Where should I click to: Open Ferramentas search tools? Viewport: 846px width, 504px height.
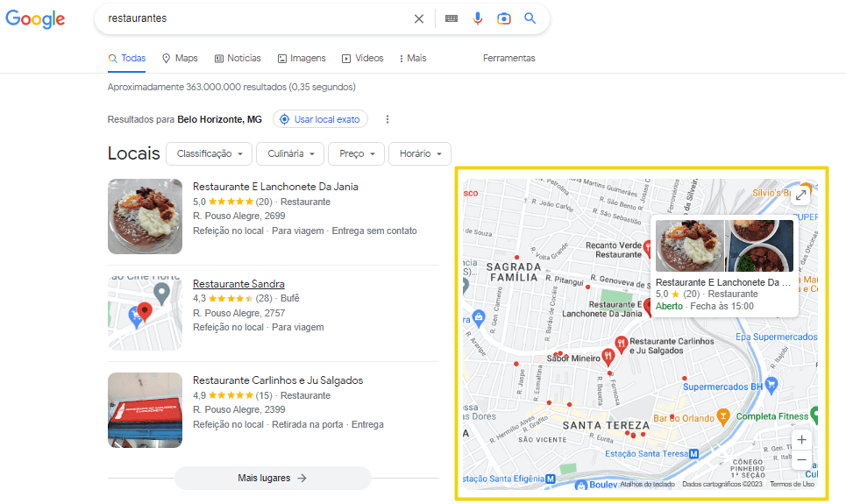(508, 58)
